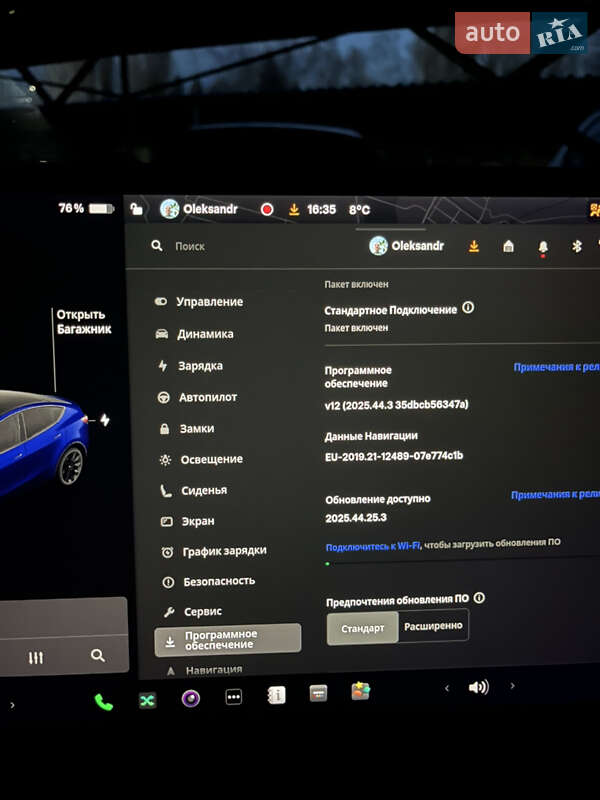
Task: Tap the orange download icon in settings header
Action: coord(473,247)
